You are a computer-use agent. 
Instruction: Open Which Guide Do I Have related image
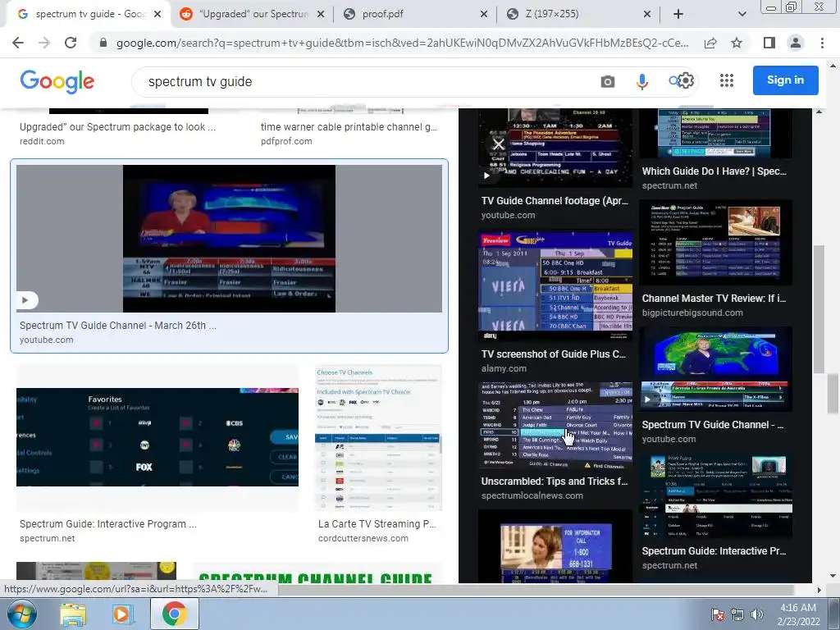(715, 133)
